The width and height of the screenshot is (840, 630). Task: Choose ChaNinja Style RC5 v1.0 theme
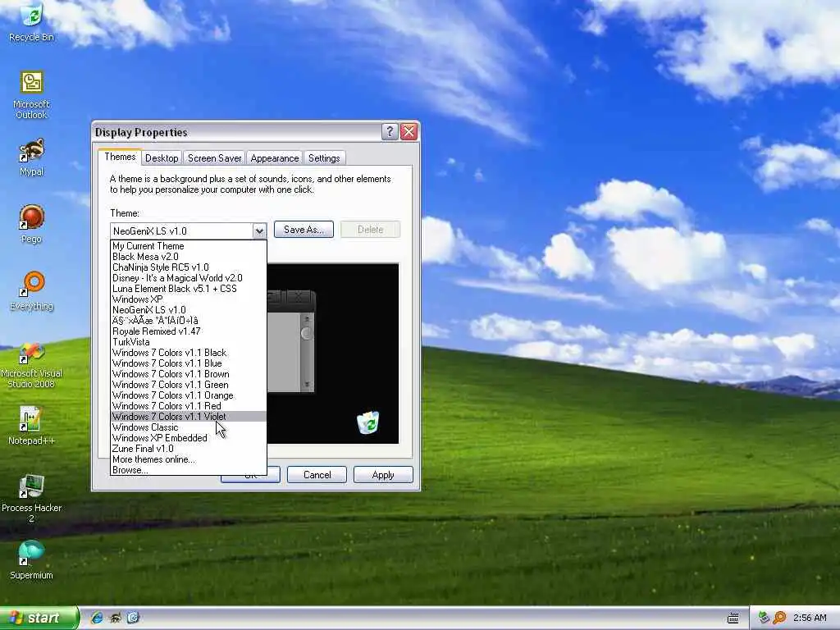[189, 267]
